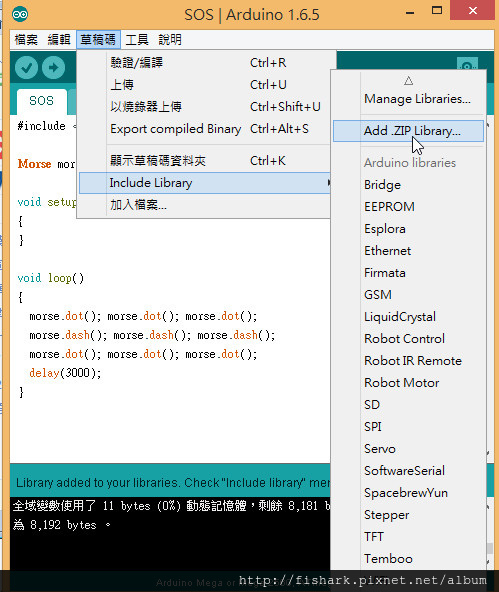Click the delay(3000); line in editor
The image size is (499, 592).
[x=65, y=373]
